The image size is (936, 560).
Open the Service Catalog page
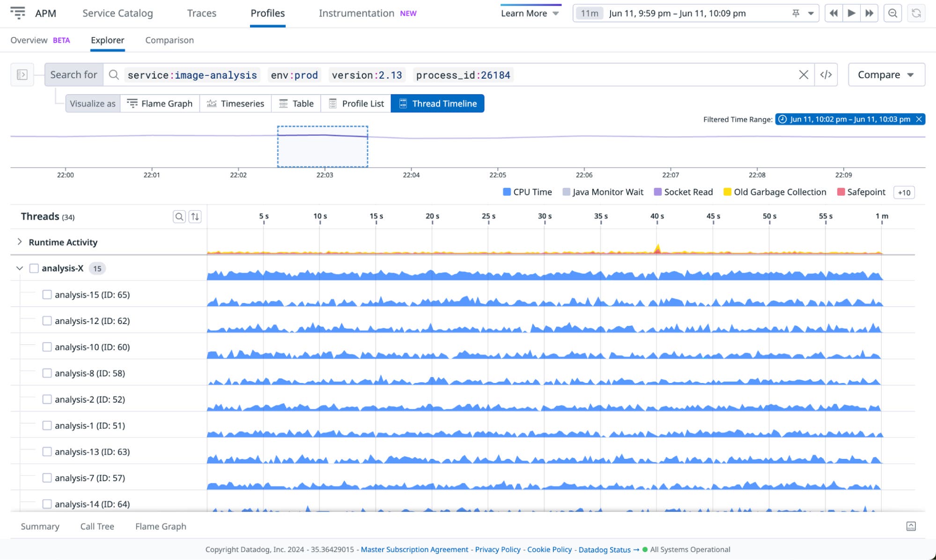tap(117, 13)
